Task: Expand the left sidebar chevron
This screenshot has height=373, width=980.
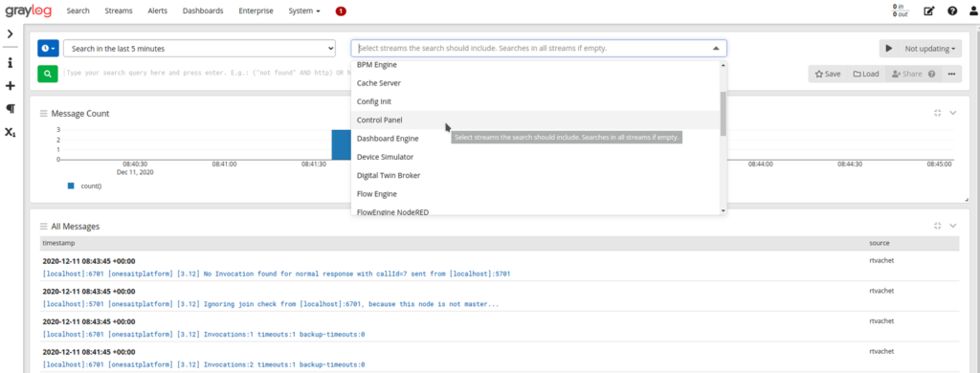Action: tap(10, 34)
